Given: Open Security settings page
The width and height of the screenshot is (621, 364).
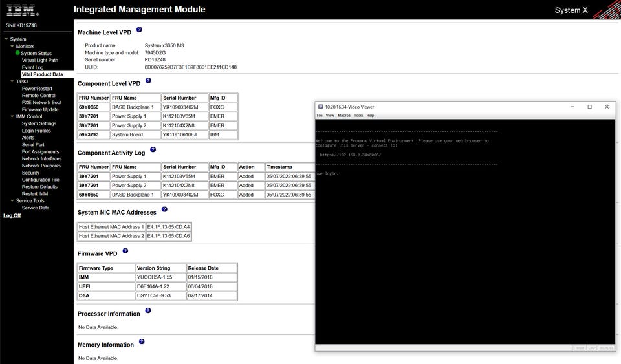Looking at the screenshot, I should tap(30, 173).
